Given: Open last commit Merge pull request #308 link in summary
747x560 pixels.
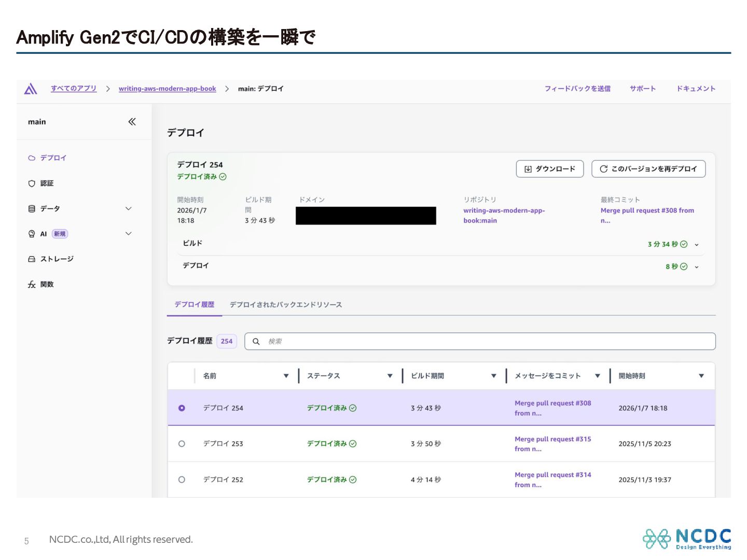Looking at the screenshot, I should point(647,216).
